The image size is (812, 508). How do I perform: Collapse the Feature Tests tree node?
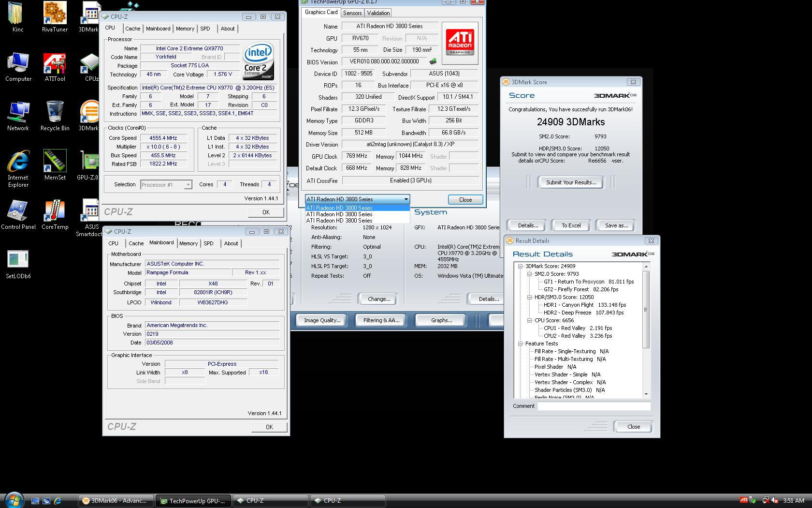click(x=521, y=344)
